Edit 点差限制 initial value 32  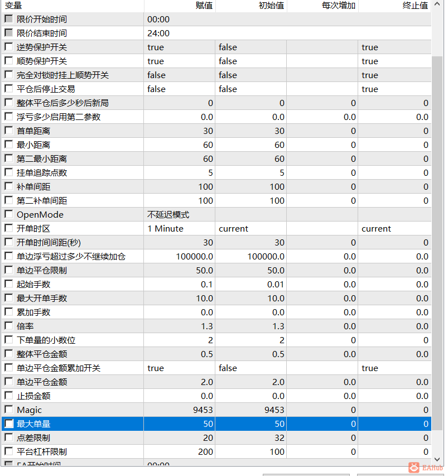coord(251,437)
